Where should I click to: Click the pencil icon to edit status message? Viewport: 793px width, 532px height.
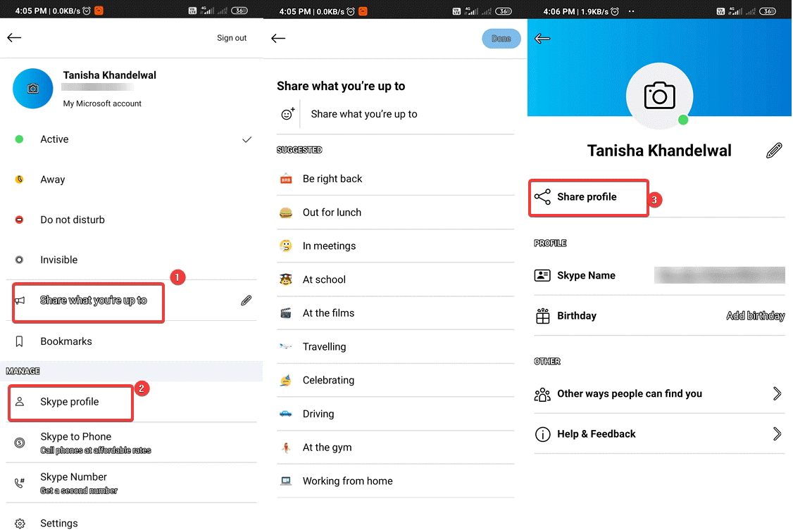pos(246,300)
